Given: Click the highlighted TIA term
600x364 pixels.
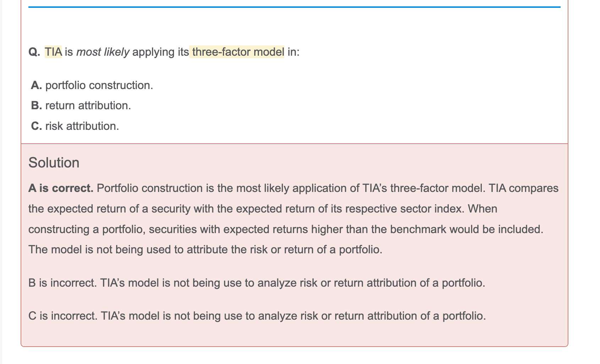Looking at the screenshot, I should point(53,52).
